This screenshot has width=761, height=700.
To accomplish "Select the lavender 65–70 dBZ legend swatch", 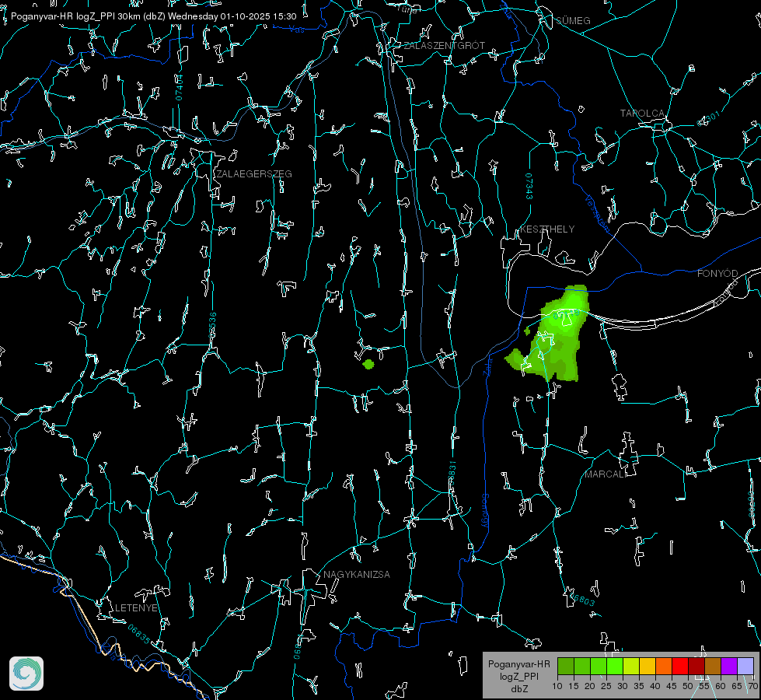I will (x=745, y=666).
